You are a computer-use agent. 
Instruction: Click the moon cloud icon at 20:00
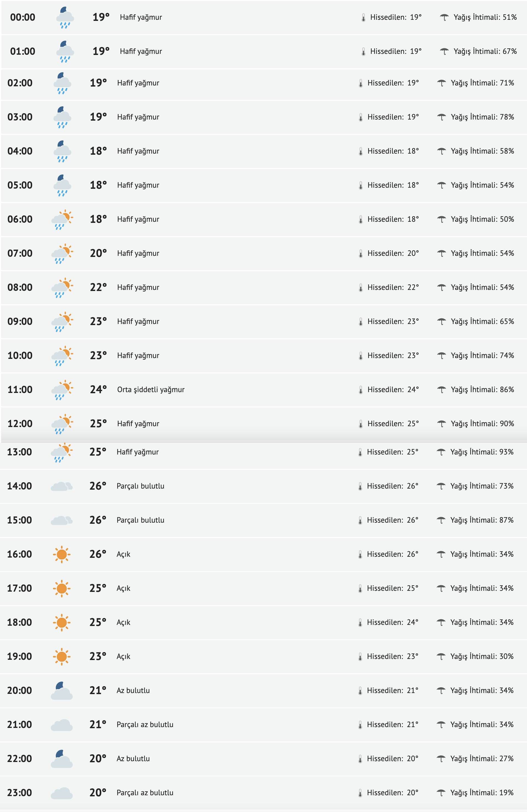click(62, 690)
